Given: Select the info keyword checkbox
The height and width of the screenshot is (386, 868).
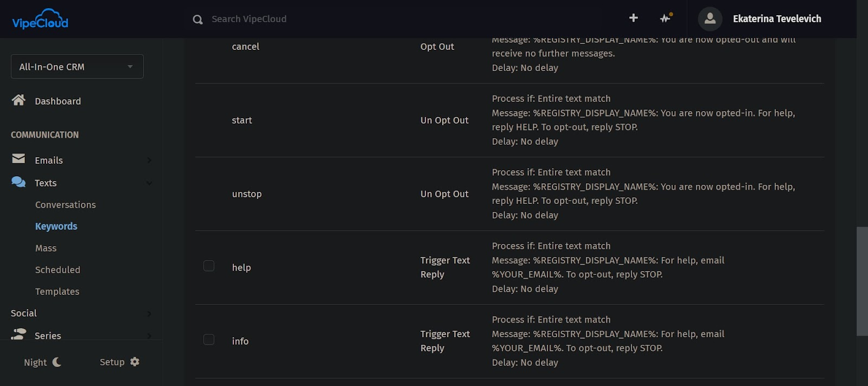Looking at the screenshot, I should pos(209,339).
